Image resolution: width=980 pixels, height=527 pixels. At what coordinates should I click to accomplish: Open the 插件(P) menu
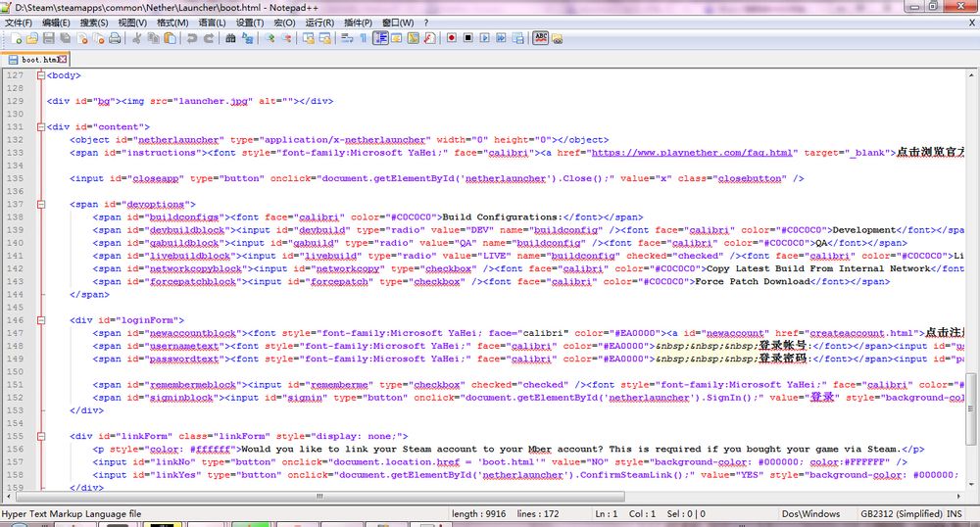point(358,23)
